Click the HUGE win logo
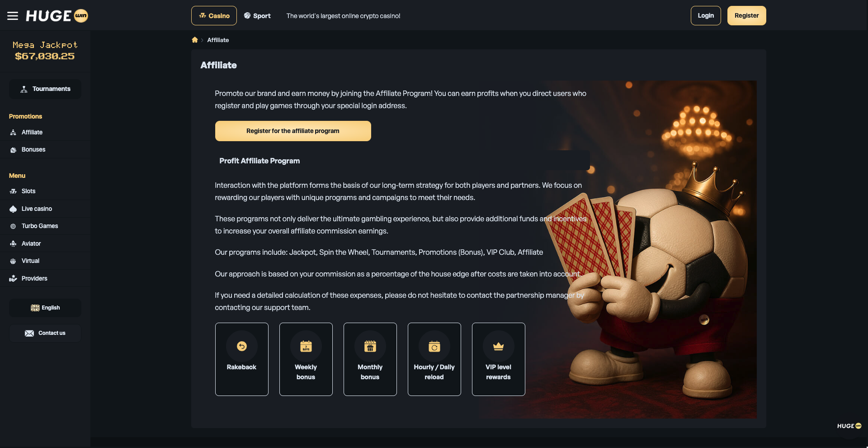This screenshot has width=868, height=448. tap(57, 16)
